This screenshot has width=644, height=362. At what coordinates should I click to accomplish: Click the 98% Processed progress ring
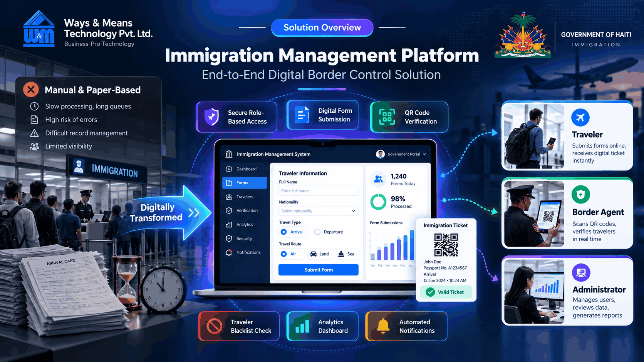(378, 202)
